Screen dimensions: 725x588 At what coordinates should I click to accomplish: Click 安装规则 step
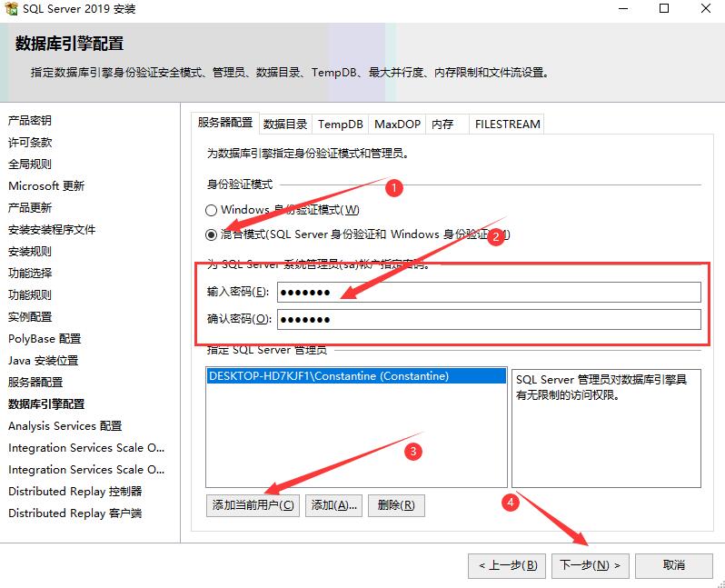[x=30, y=251]
